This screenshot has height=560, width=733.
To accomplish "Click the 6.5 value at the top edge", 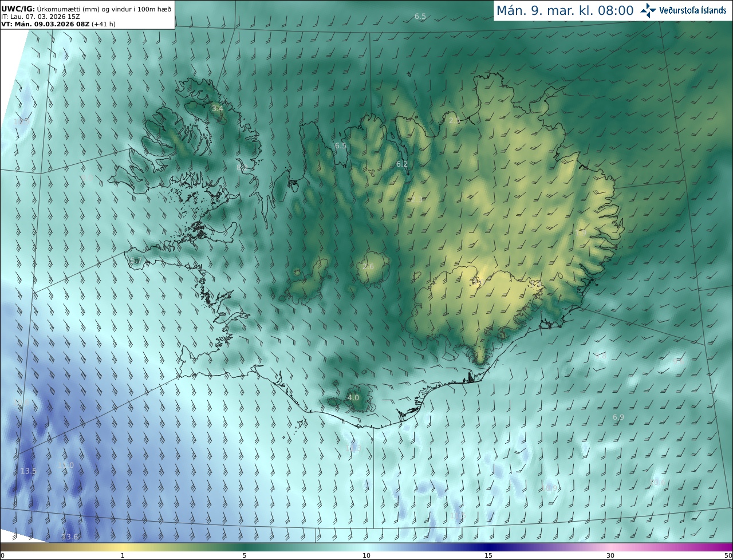I will click(420, 17).
